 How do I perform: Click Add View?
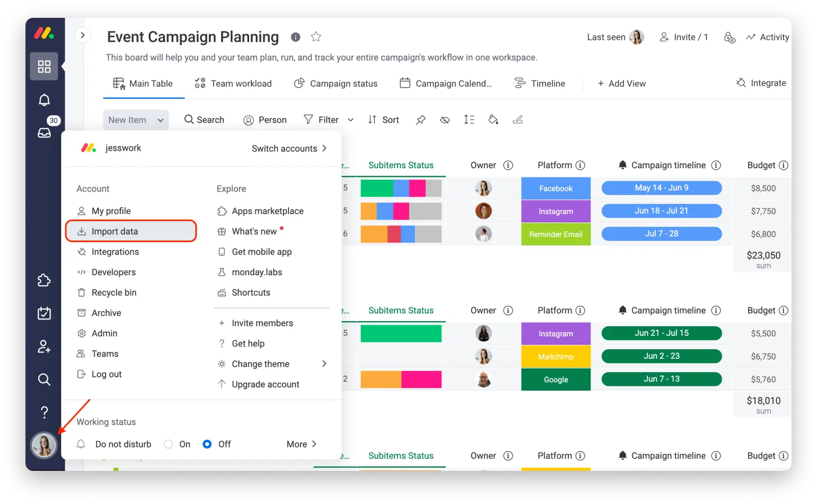click(x=622, y=84)
